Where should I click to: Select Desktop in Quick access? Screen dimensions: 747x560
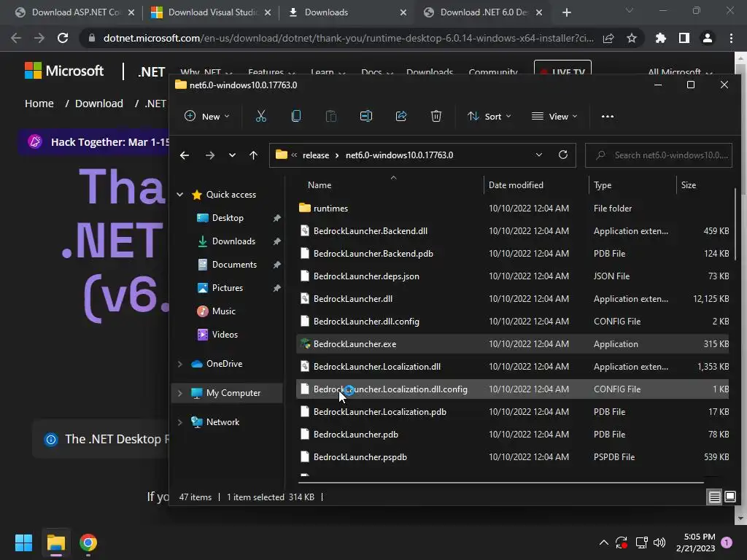coord(228,217)
